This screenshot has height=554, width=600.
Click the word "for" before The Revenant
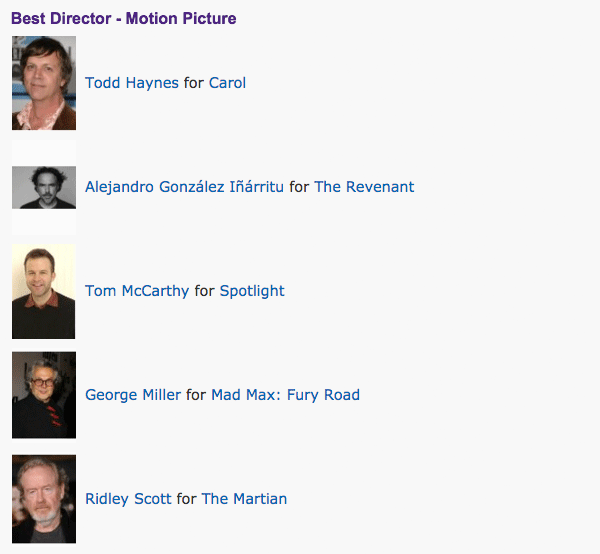(299, 187)
